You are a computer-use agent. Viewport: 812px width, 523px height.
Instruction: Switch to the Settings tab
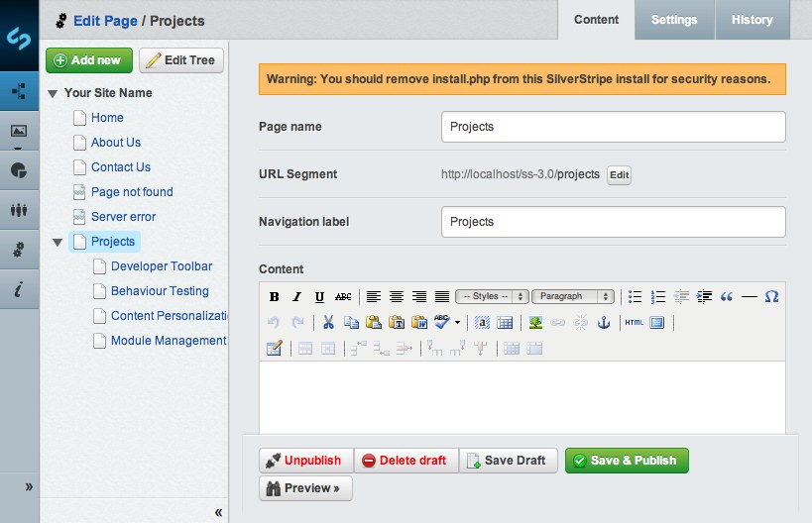coord(674,20)
